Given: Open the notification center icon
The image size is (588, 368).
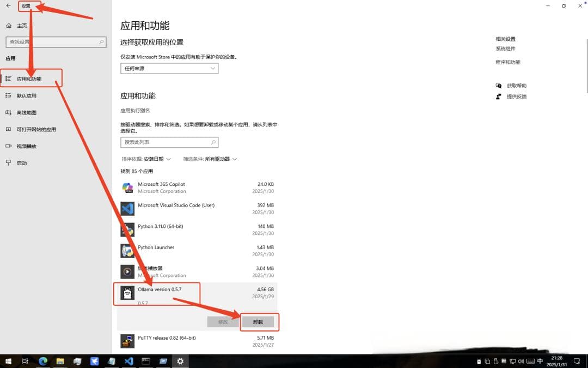Looking at the screenshot, I should click(577, 361).
